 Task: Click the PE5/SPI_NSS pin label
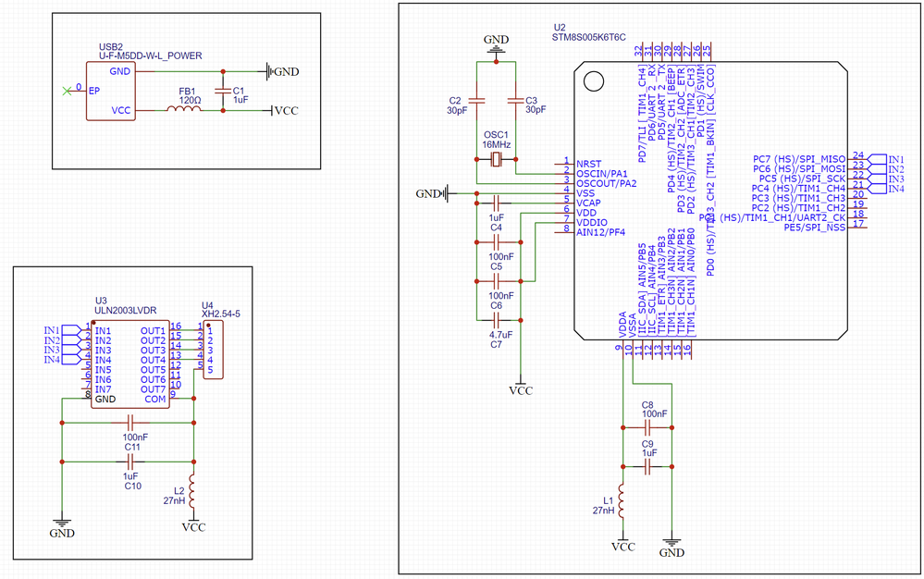pyautogui.click(x=814, y=228)
